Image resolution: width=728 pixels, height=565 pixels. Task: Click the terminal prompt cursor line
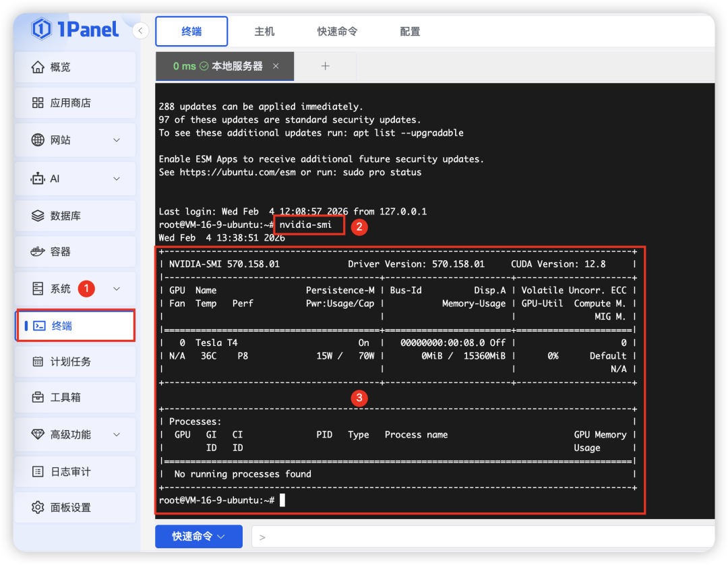click(x=222, y=500)
